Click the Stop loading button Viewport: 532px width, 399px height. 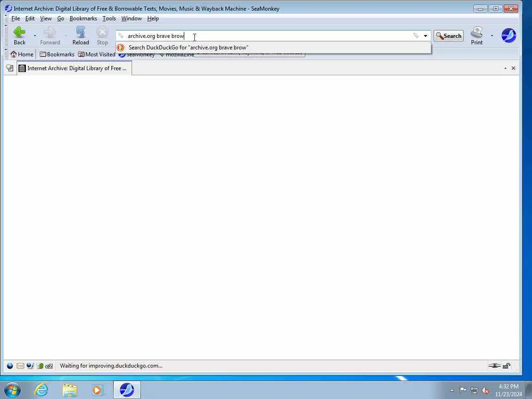tap(102, 35)
